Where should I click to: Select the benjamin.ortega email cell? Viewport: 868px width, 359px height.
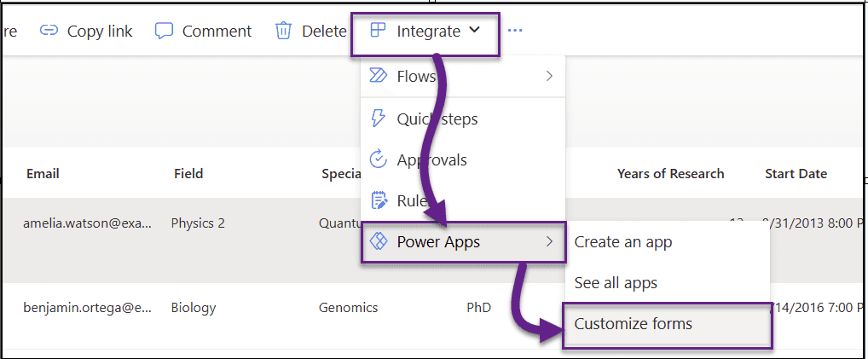coord(87,308)
